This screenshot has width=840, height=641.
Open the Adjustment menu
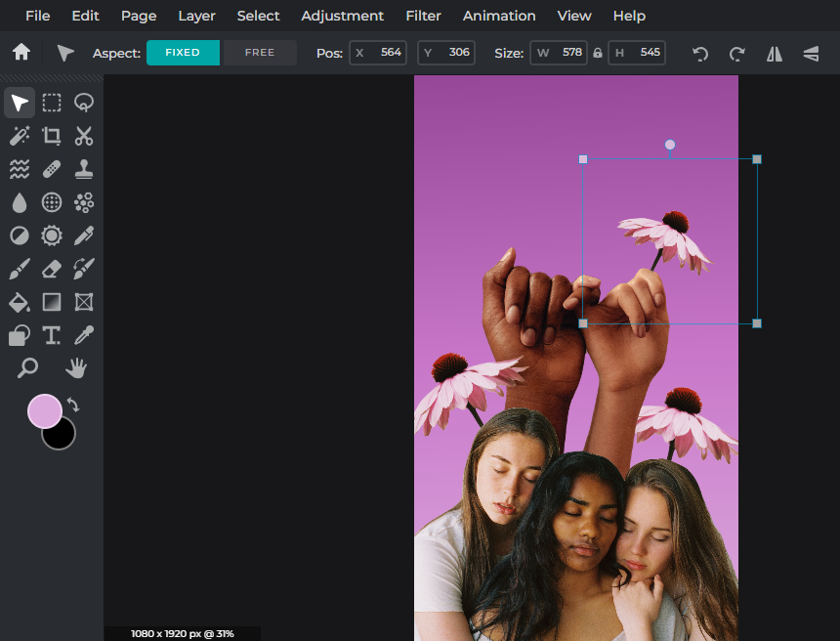click(x=342, y=16)
